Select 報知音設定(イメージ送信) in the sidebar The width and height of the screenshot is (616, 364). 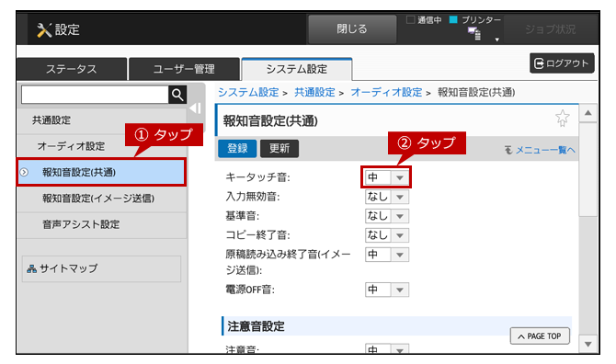pyautogui.click(x=101, y=199)
